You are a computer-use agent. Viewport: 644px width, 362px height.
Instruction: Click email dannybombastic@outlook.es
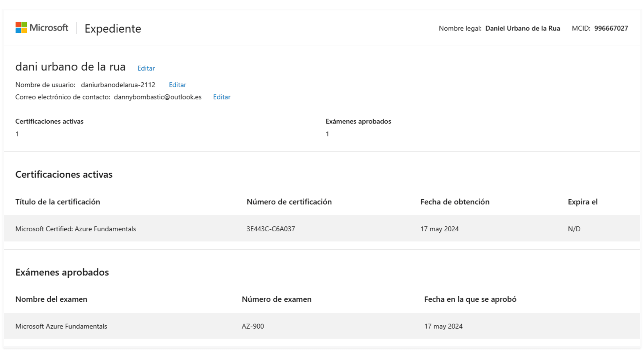[x=158, y=97]
